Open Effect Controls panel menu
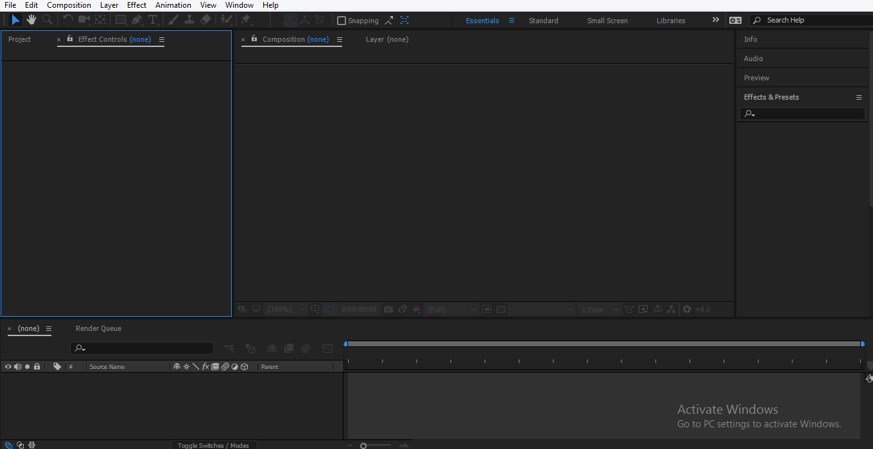 (161, 40)
